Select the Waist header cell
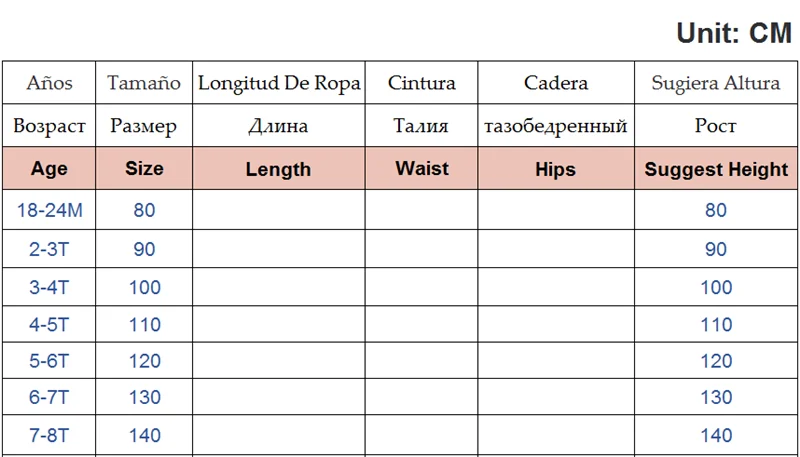This screenshot has width=800, height=457. pyautogui.click(x=421, y=168)
